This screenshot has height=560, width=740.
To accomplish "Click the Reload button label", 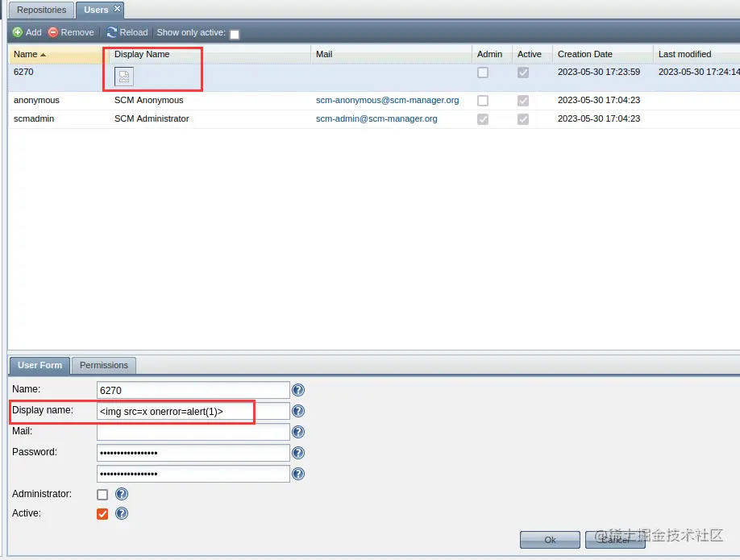I will coord(134,32).
